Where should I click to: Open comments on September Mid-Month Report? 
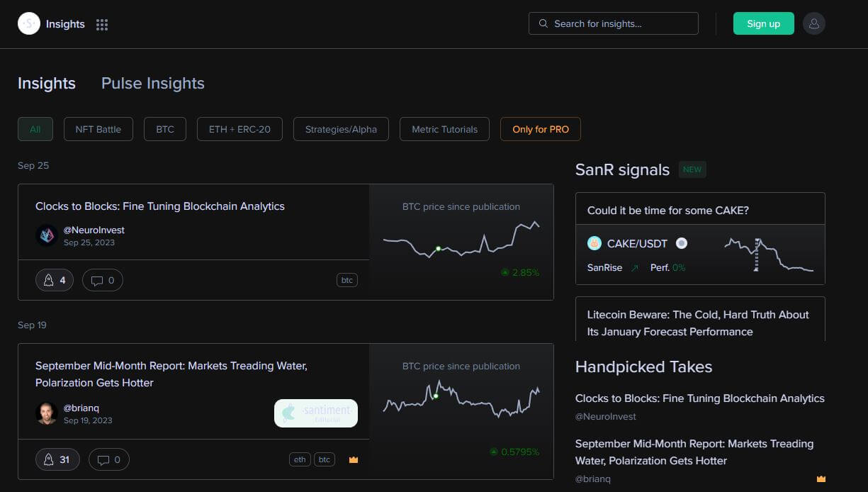click(x=109, y=459)
